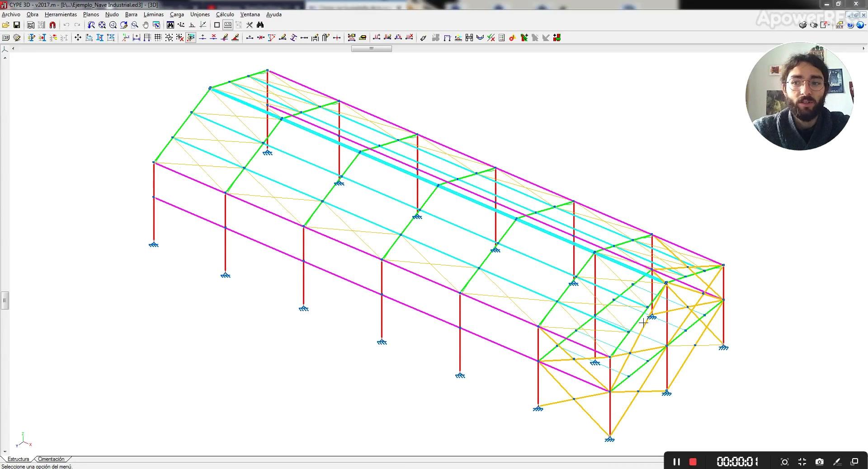Click the four-arrow move tool icon
This screenshot has width=868, height=469.
pos(78,38)
